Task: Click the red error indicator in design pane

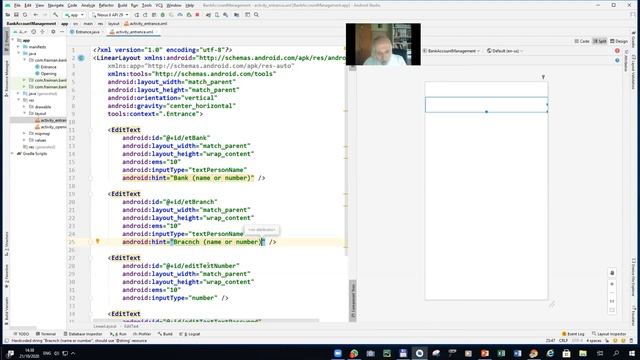Action: 617,51
